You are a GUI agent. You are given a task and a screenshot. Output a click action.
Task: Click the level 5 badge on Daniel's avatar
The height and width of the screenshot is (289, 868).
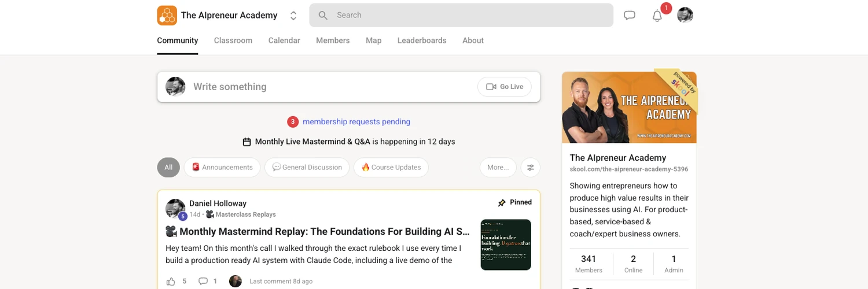click(183, 216)
